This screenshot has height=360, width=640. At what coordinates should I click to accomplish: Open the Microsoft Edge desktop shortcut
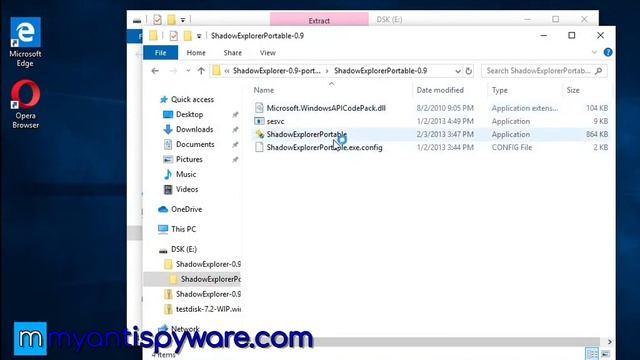(x=25, y=42)
